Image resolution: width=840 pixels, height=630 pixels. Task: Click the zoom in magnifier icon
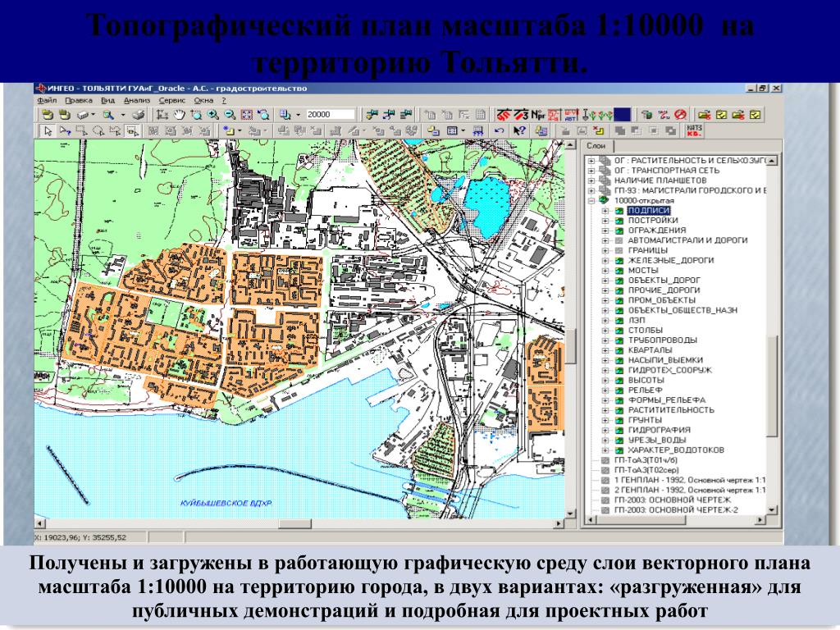(213, 115)
